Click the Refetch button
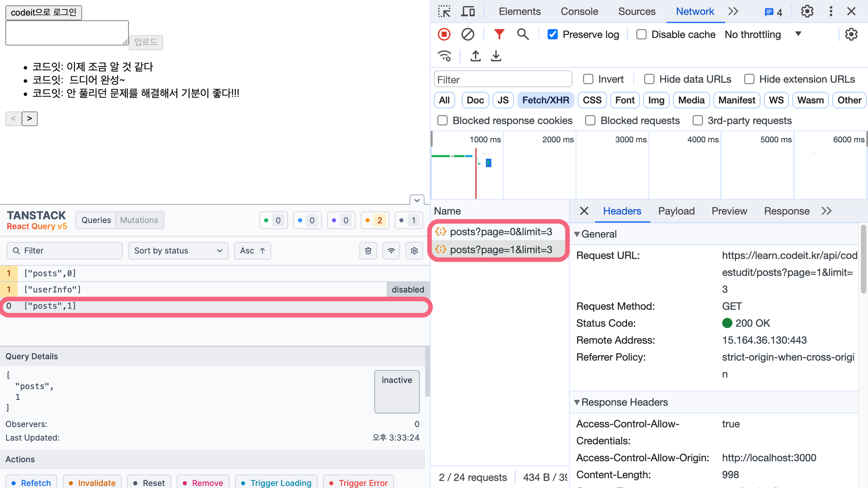This screenshot has width=868, height=488. point(31,483)
